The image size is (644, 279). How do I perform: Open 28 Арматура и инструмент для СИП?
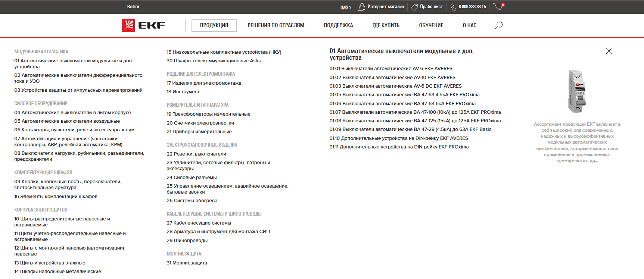[x=218, y=232]
